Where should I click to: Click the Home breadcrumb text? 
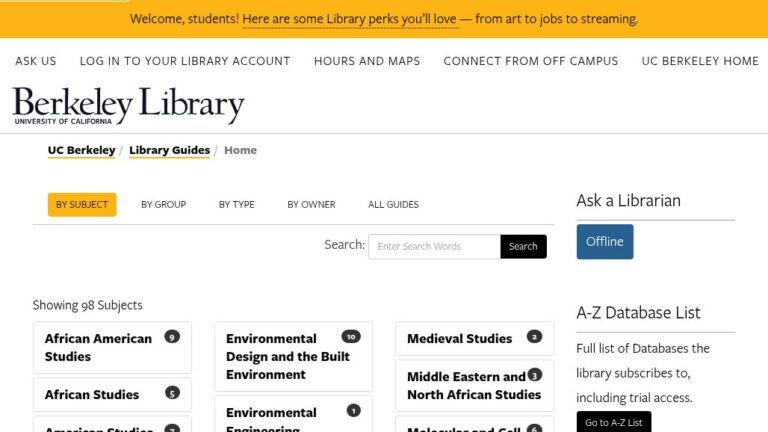pos(240,150)
